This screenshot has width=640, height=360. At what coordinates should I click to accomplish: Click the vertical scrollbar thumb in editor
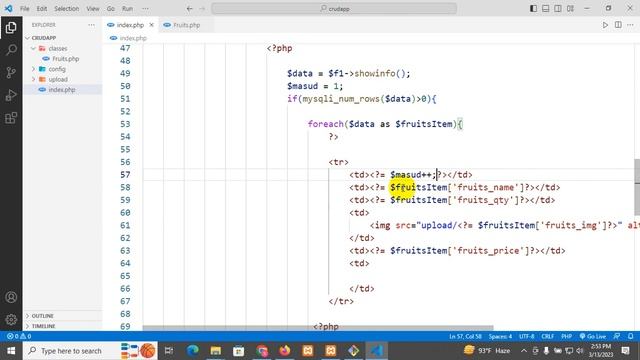(x=637, y=187)
